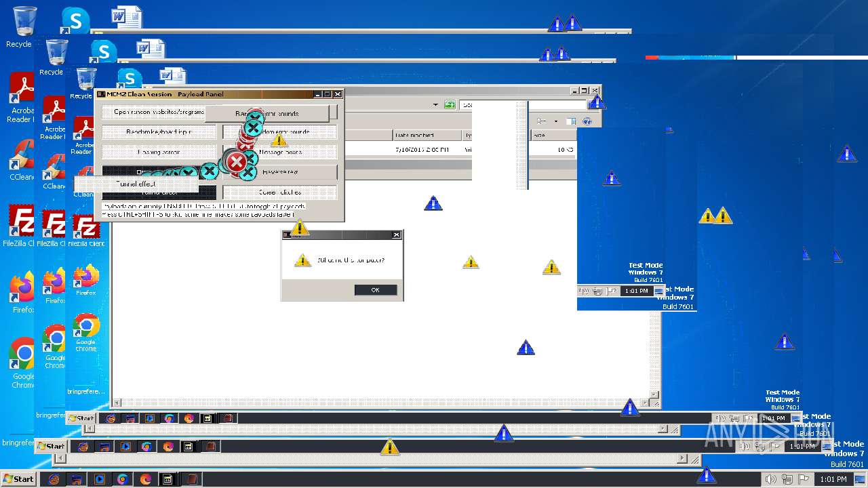Open largest Skype desktop shortcut

75,20
